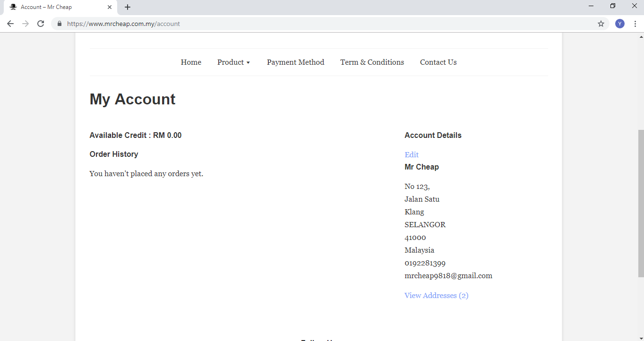Click the Account Details heading
The height and width of the screenshot is (341, 644).
pyautogui.click(x=433, y=136)
